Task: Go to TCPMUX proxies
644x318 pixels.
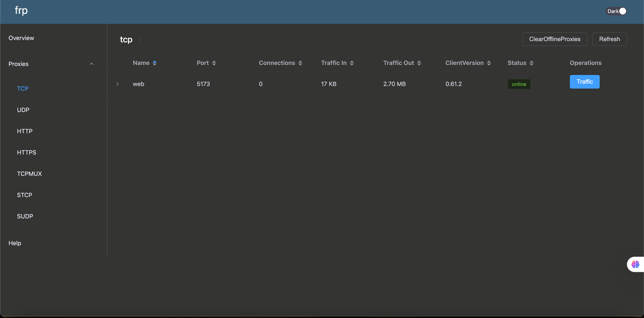Action: tap(30, 174)
